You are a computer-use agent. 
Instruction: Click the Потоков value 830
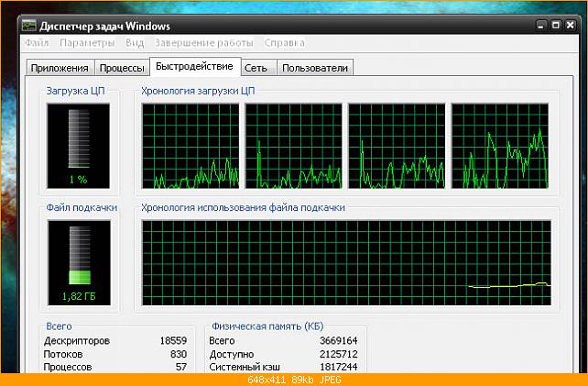178,354
